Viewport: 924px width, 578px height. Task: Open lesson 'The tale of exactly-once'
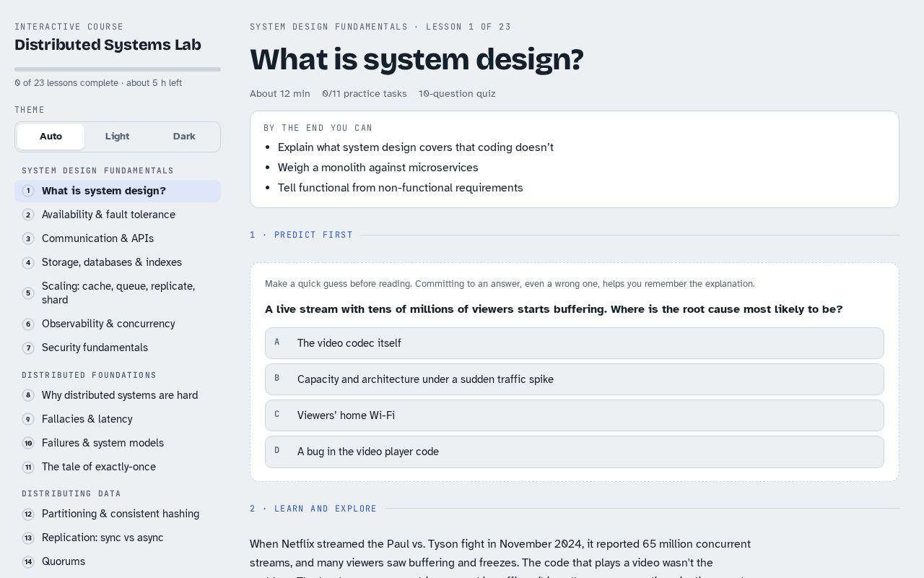click(x=118, y=467)
